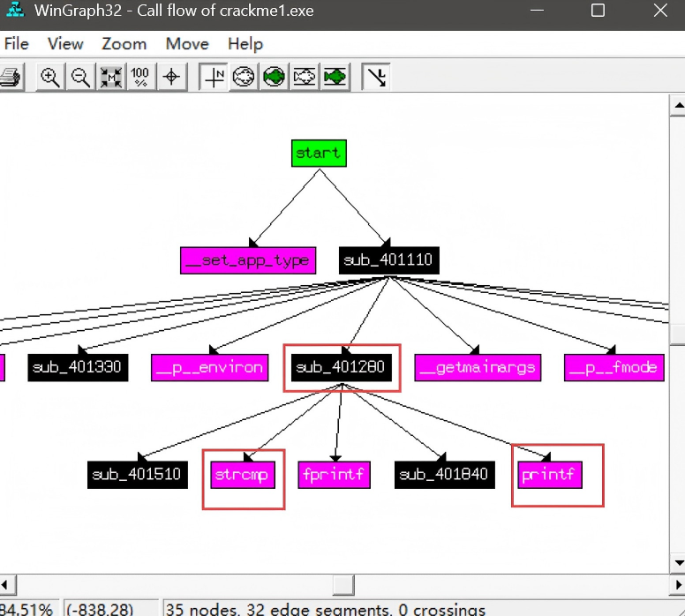Open the Zoom menu
The height and width of the screenshot is (616, 685).
click(124, 44)
